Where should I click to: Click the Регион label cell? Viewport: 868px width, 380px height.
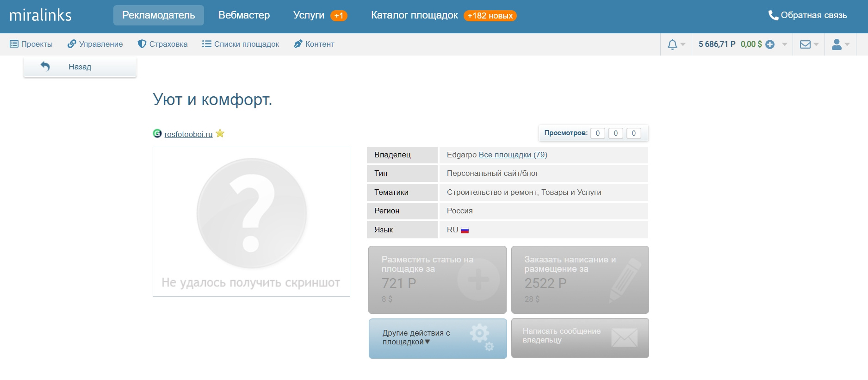point(402,211)
